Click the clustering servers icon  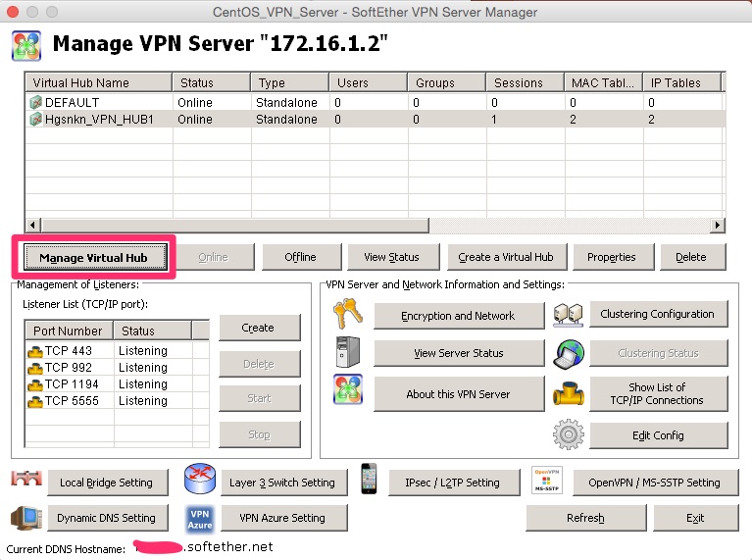click(568, 315)
